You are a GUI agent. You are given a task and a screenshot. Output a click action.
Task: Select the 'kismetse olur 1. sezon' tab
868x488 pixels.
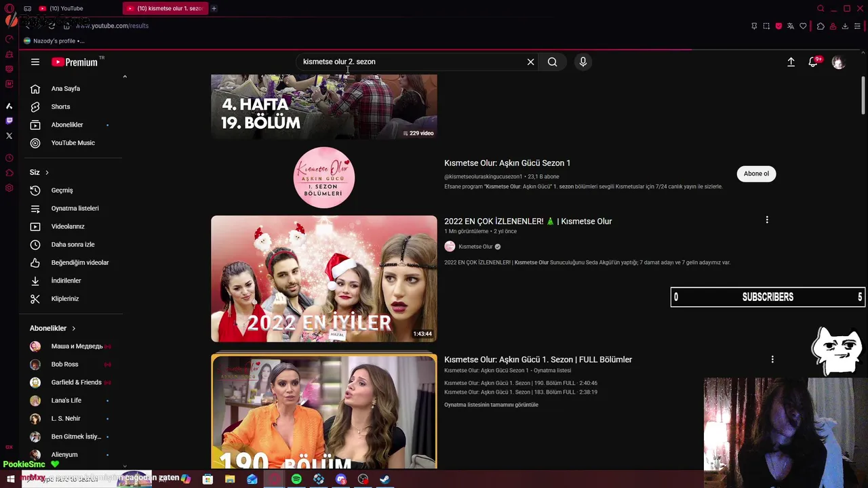click(x=165, y=8)
